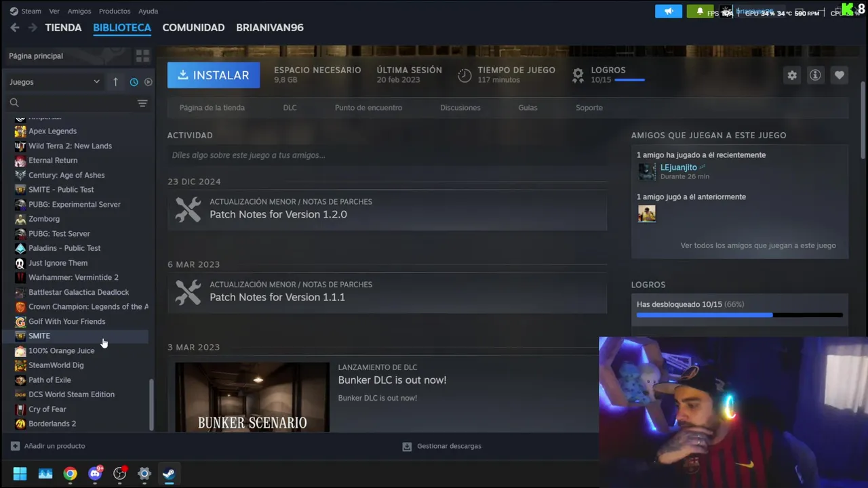The width and height of the screenshot is (868, 488).
Task: Toggle the ready-to-play filter icon
Action: [149, 82]
